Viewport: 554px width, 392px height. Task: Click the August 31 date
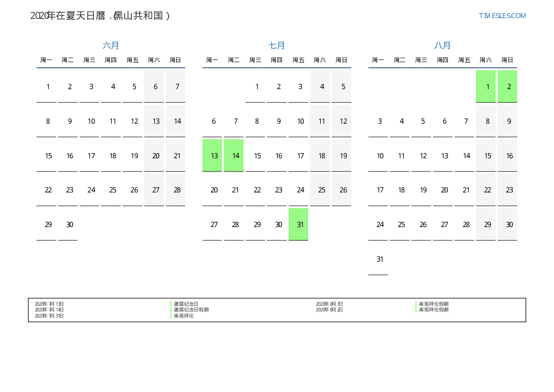coord(380,259)
